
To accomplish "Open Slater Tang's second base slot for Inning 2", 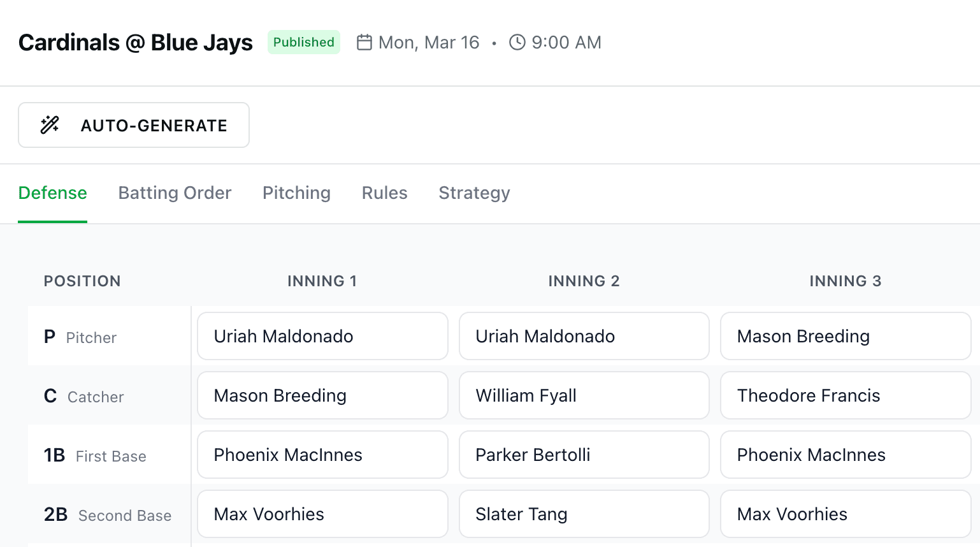I will 584,514.
